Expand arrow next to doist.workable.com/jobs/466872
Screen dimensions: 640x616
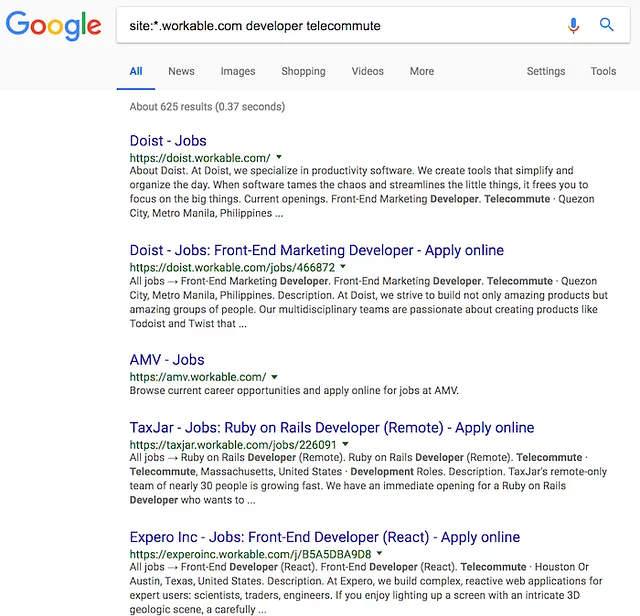[x=343, y=267]
